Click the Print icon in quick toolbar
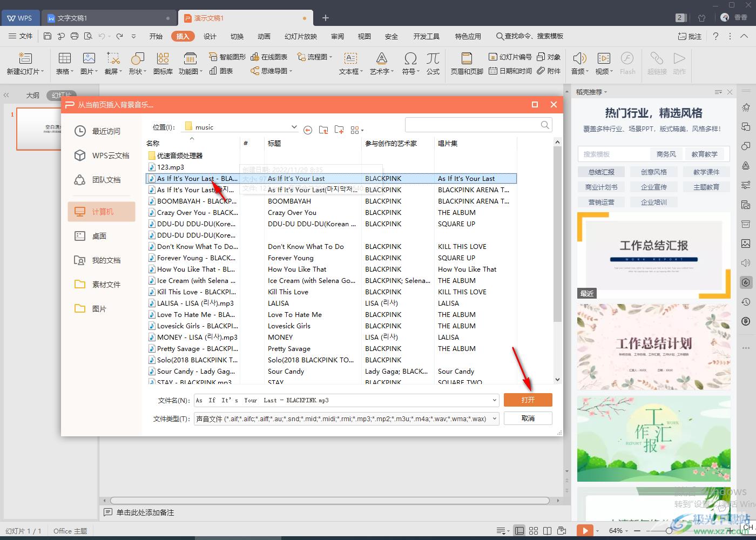This screenshot has height=540, width=756. pos(75,36)
